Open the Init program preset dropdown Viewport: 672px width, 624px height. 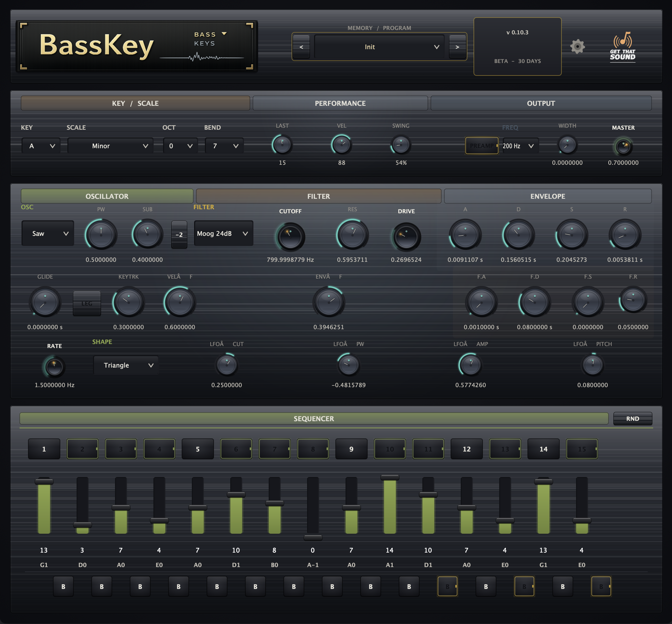[x=379, y=46]
